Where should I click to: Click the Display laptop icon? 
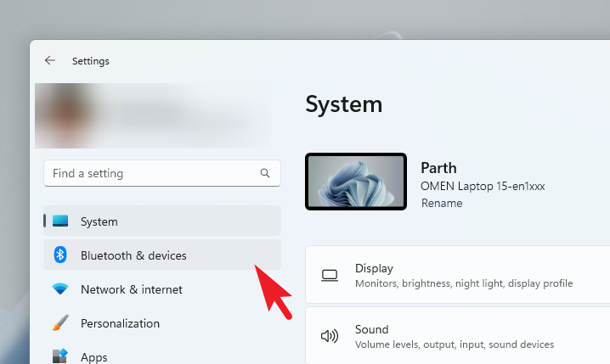330,275
